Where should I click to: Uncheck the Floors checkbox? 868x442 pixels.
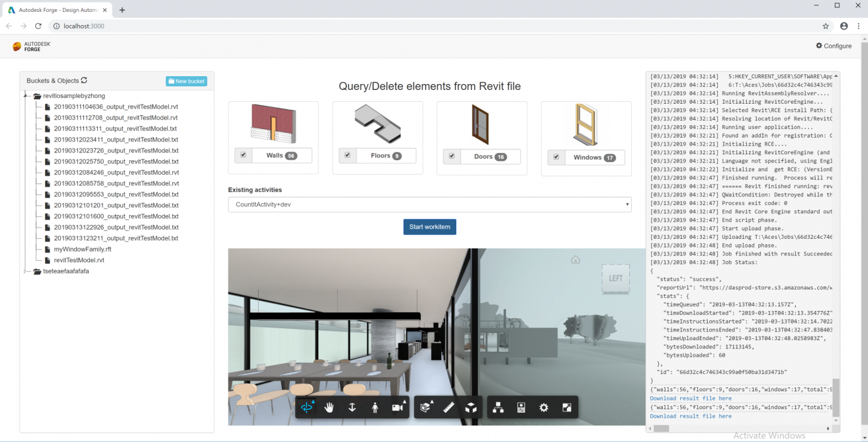348,155
